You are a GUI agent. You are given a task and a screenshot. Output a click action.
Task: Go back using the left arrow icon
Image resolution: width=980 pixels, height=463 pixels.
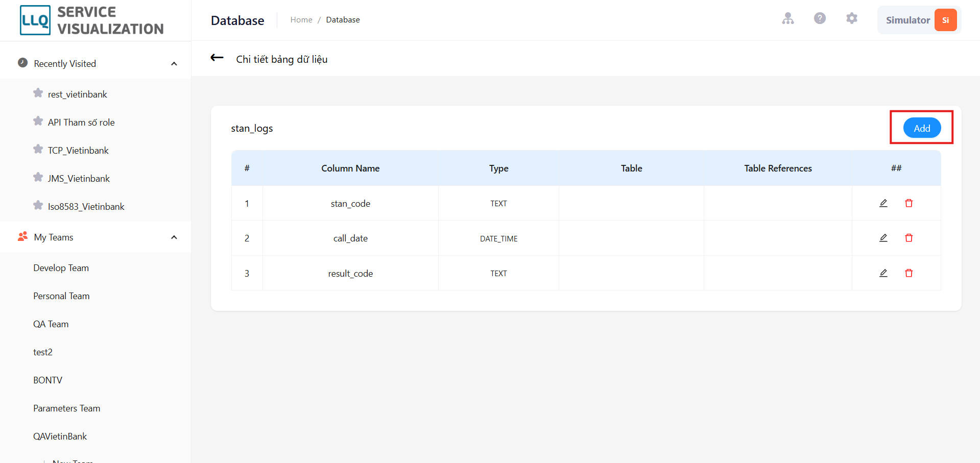[217, 58]
